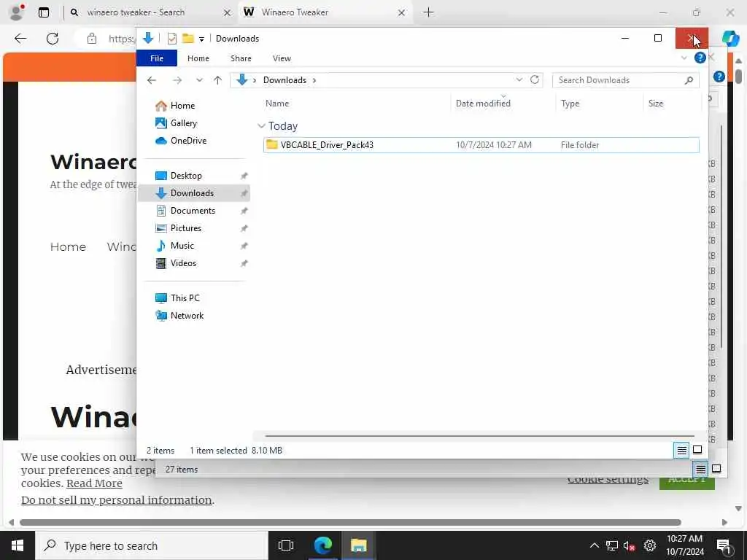Open browser tab actions menu icon
The height and width of the screenshot is (560, 747).
click(44, 12)
